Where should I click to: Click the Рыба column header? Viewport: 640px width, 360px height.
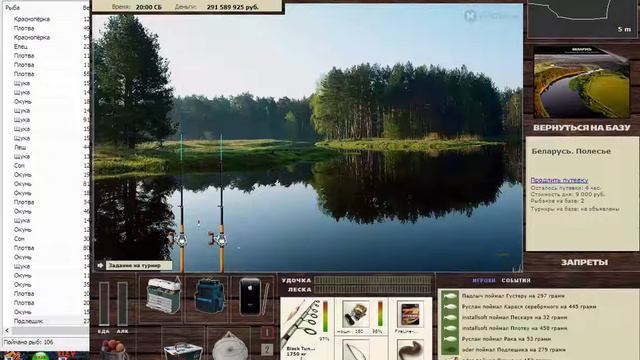[12, 7]
